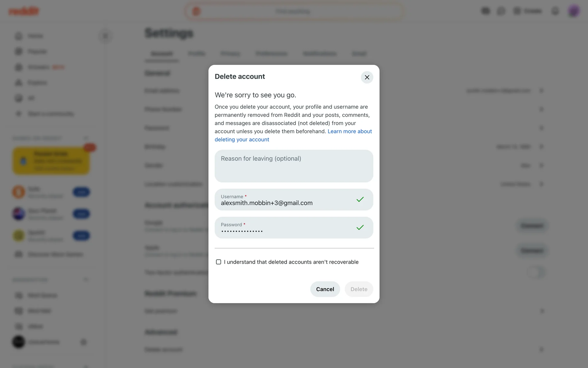
Task: Click the Reddit logo
Action: (x=24, y=11)
